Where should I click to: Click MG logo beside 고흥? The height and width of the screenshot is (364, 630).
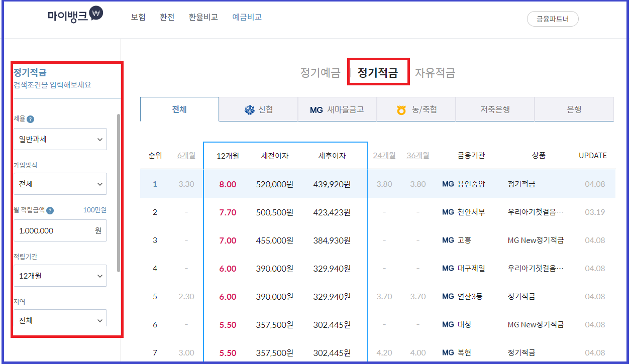pos(448,240)
